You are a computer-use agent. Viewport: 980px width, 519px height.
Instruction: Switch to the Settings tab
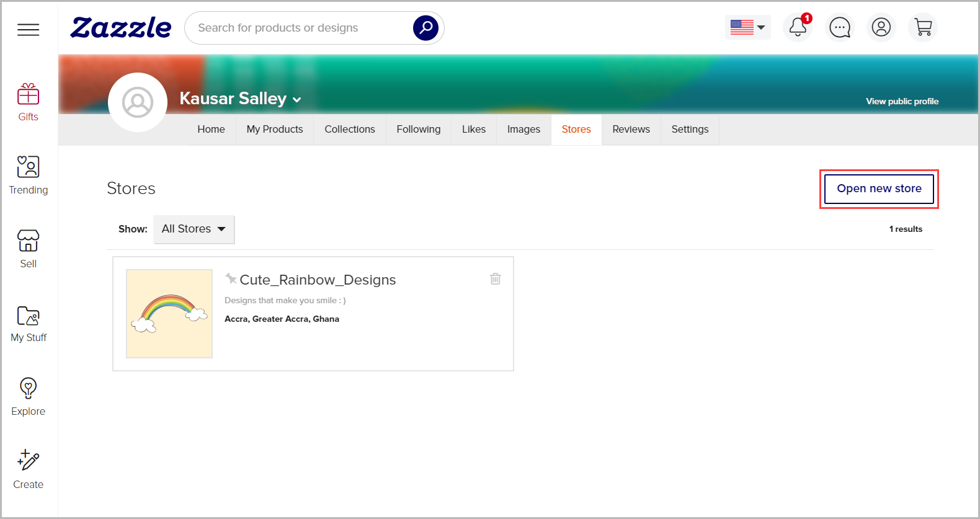tap(690, 130)
